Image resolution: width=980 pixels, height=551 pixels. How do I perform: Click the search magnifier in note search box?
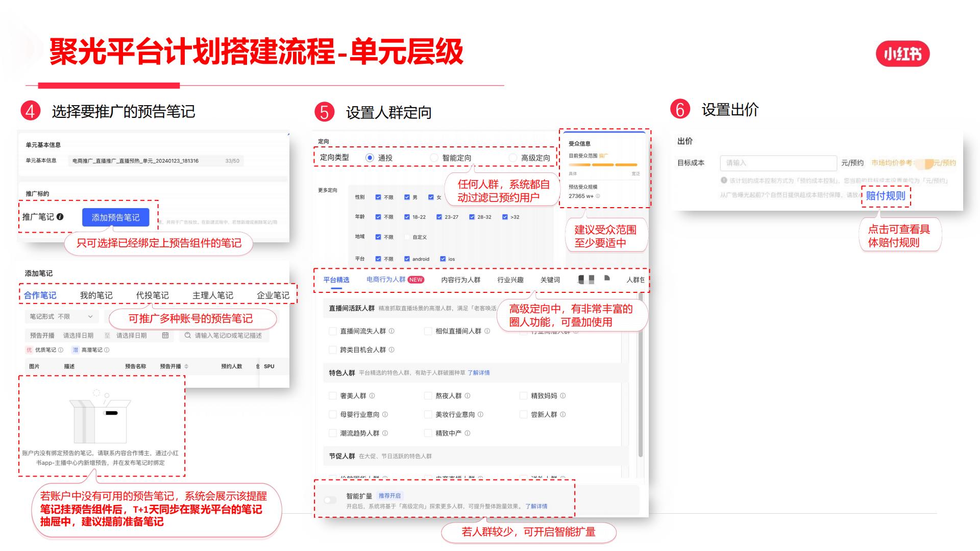click(188, 335)
